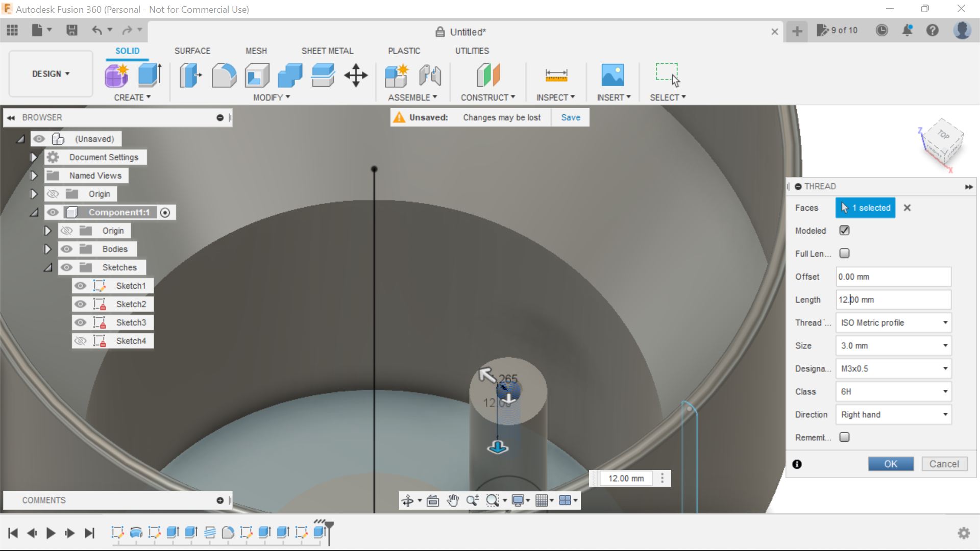
Task: Switch to the UTILITIES tab
Action: [472, 51]
